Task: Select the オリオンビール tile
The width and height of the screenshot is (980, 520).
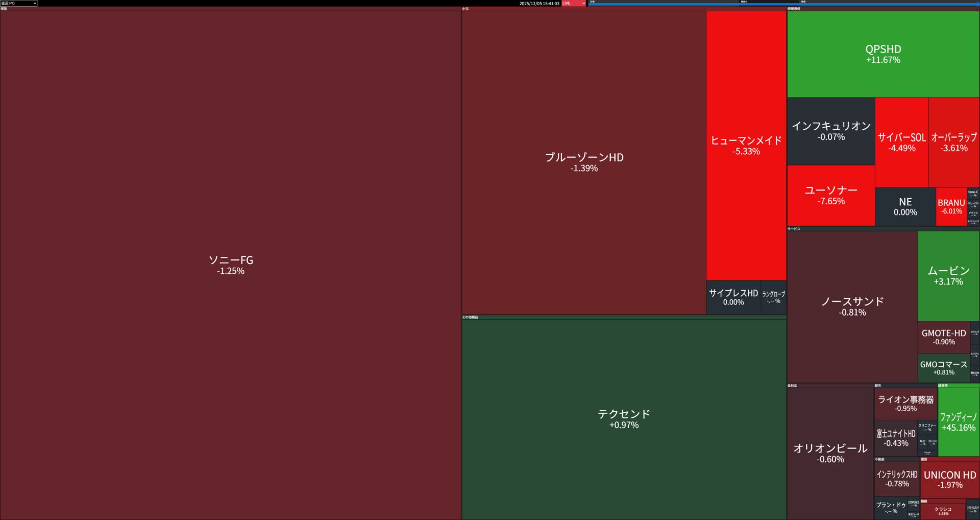Action: [830, 453]
